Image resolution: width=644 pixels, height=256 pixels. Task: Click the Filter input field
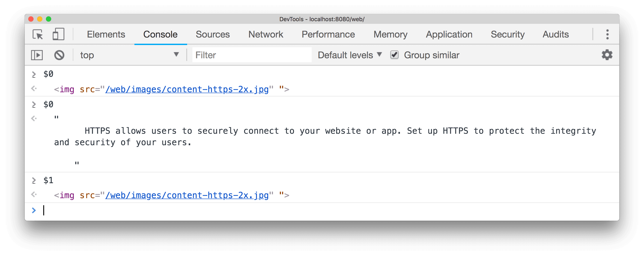pos(252,54)
